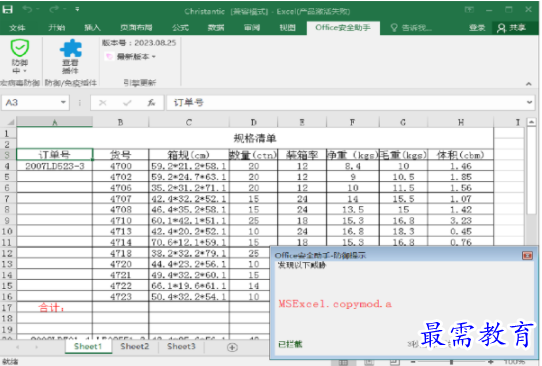
Task: Click the insert function fx icon
Action: (151, 103)
